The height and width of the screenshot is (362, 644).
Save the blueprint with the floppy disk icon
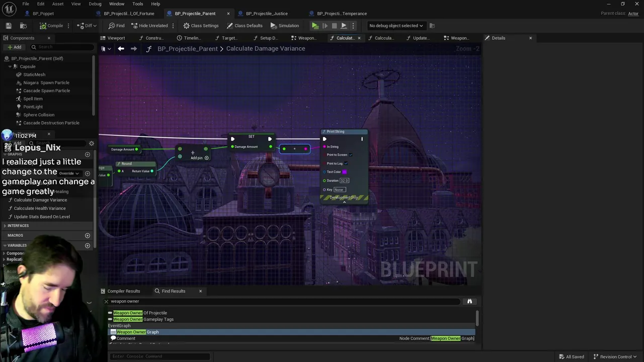[x=9, y=26]
